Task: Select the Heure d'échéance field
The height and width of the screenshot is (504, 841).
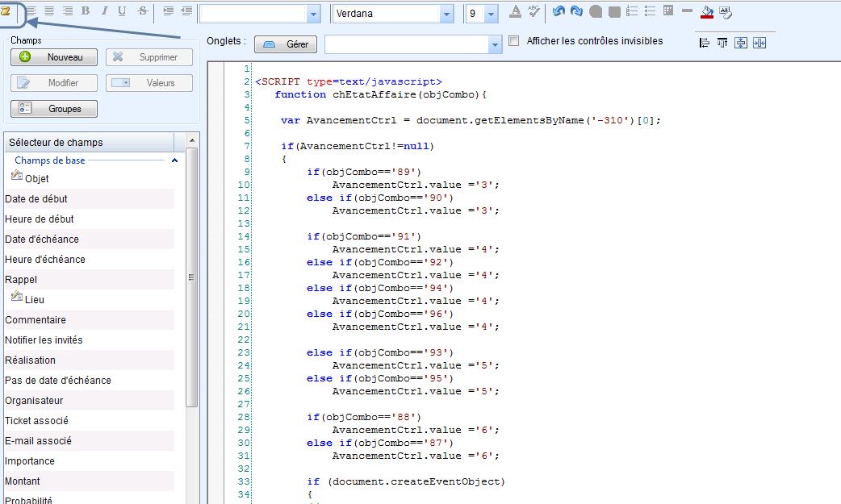Action: (x=90, y=260)
